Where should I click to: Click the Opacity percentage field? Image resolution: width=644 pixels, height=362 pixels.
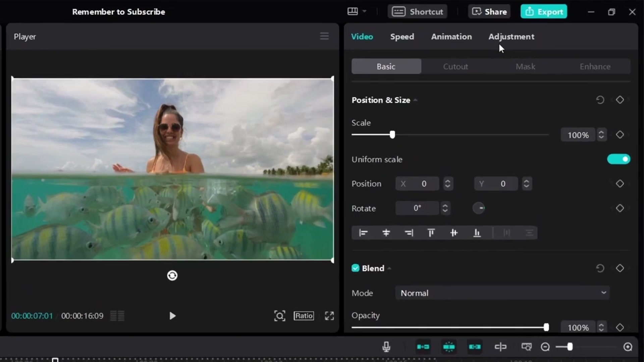point(578,327)
